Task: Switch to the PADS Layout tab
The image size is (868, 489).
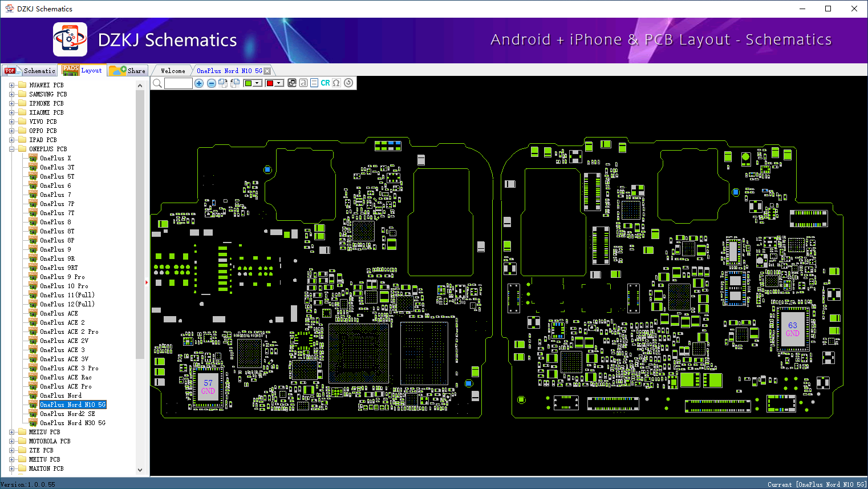Action: click(83, 70)
